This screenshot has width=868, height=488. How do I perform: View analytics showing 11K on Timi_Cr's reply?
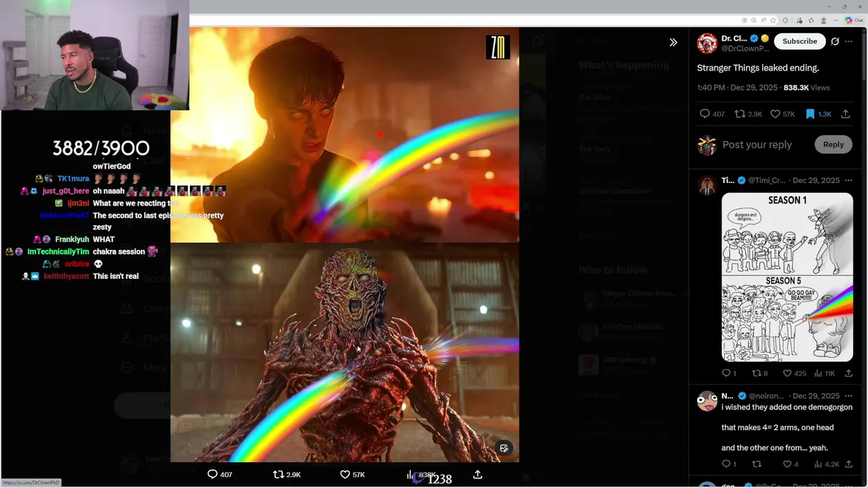tap(825, 373)
